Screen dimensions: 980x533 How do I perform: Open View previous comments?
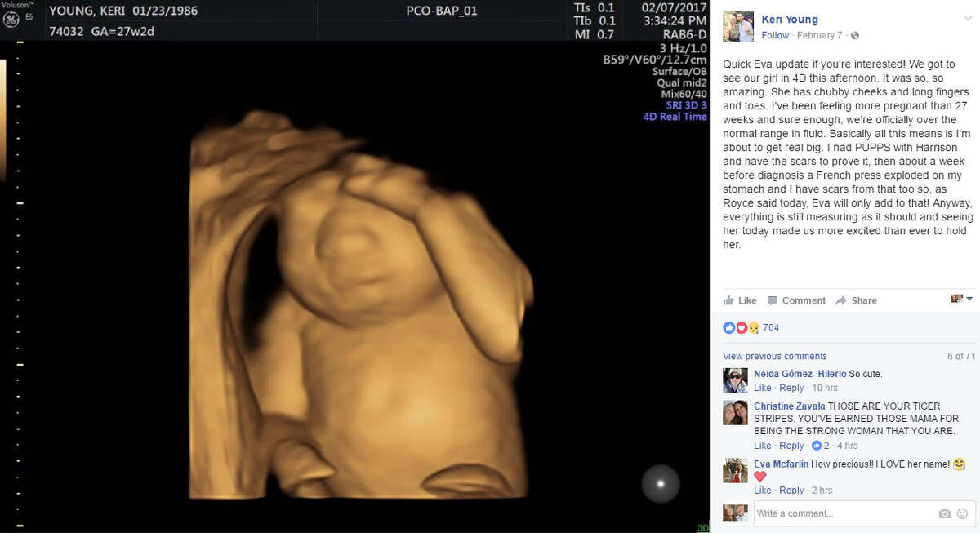click(774, 356)
